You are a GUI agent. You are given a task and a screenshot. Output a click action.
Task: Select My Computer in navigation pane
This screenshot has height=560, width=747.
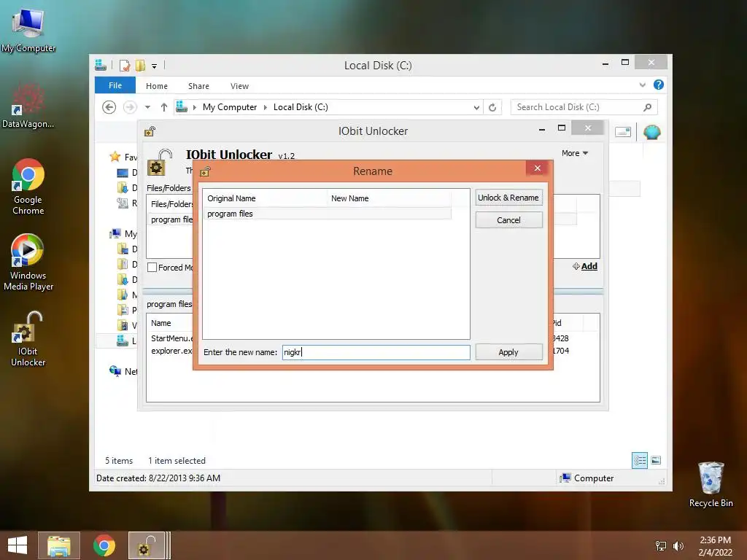pyautogui.click(x=123, y=233)
